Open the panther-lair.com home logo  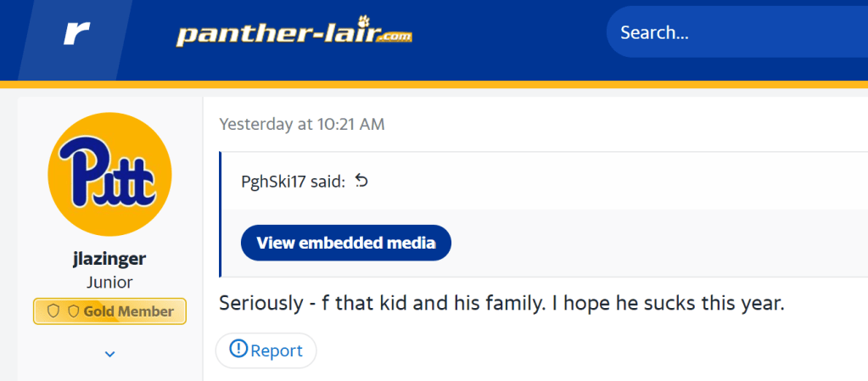[293, 35]
